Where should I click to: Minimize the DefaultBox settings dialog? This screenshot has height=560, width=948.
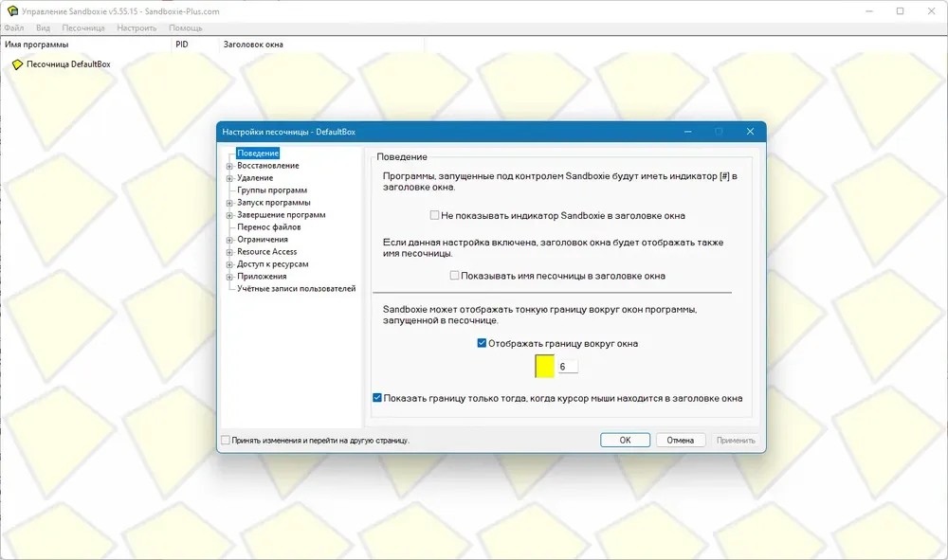687,132
